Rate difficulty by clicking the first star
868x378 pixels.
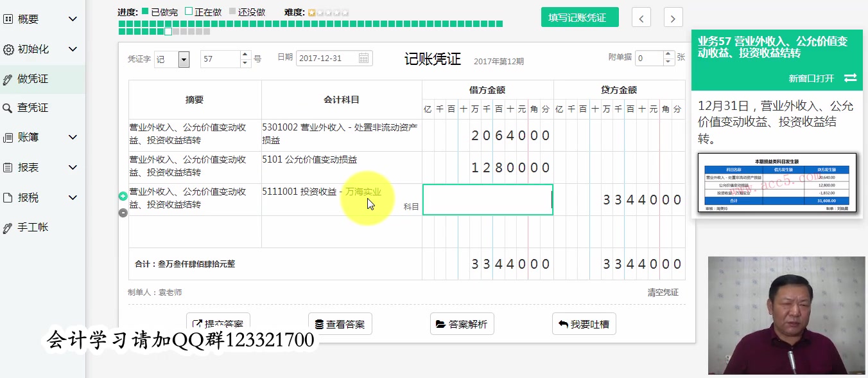tap(311, 12)
